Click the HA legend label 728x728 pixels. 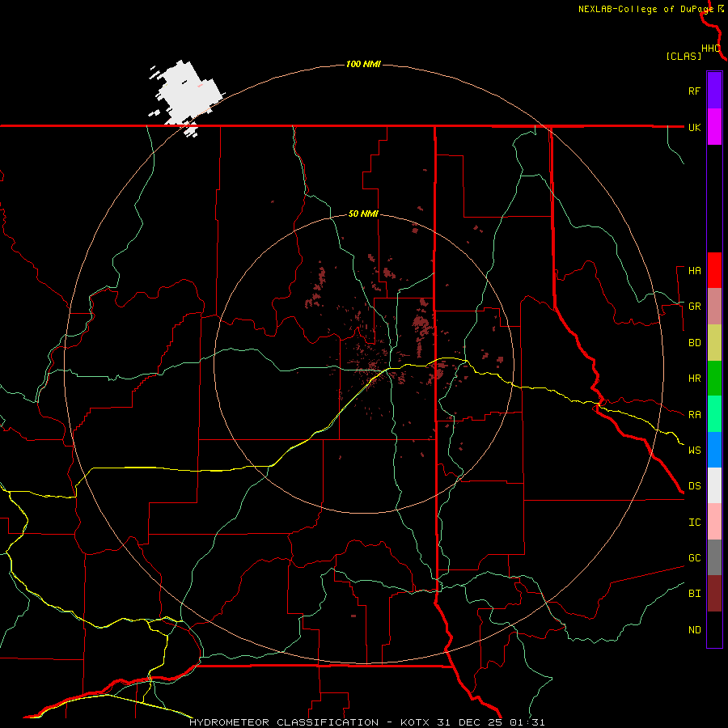tap(694, 271)
